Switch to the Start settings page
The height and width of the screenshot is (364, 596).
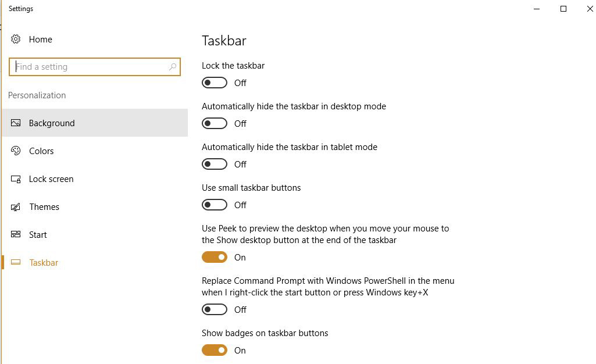(x=37, y=234)
